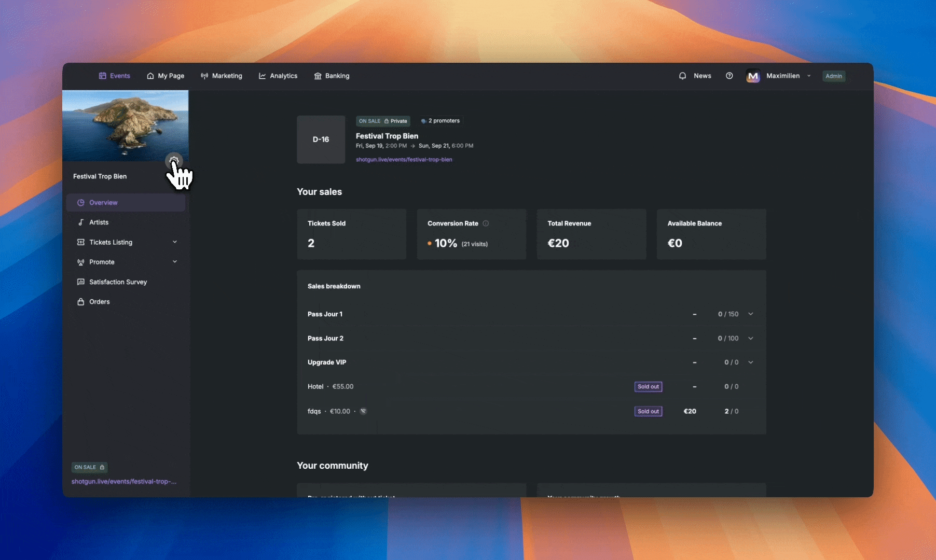Switch to Analytics
Image resolution: width=936 pixels, height=560 pixels.
(x=278, y=76)
